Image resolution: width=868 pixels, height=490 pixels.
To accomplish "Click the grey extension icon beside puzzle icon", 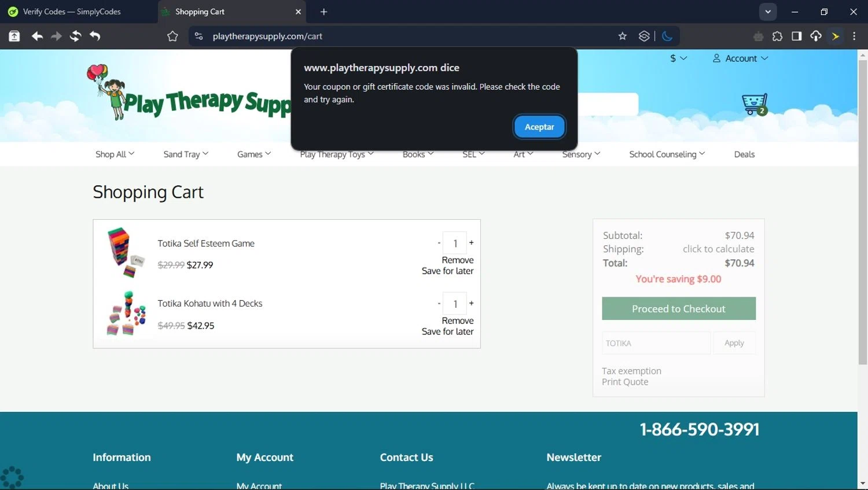I will coord(758,36).
